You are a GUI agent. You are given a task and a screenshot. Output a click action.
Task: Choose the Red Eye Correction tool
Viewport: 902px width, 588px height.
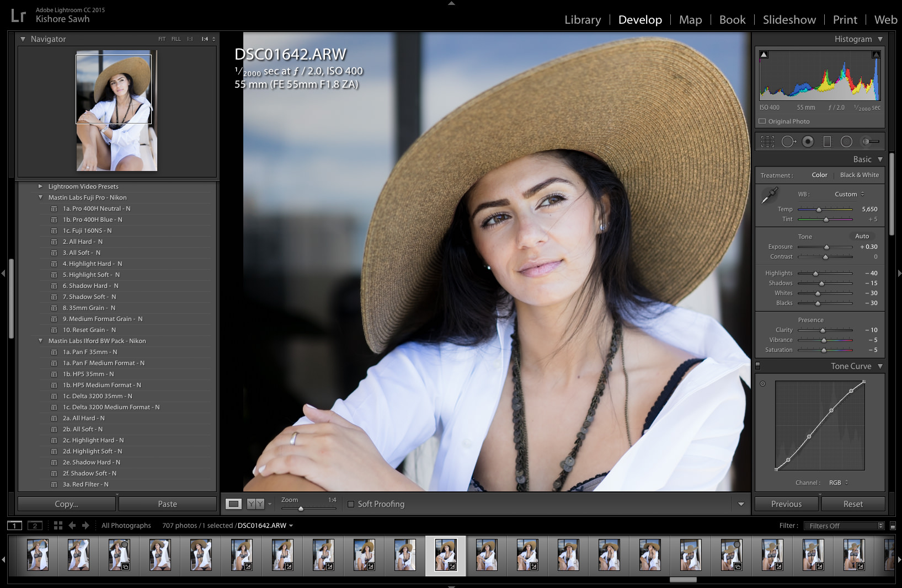click(x=808, y=142)
